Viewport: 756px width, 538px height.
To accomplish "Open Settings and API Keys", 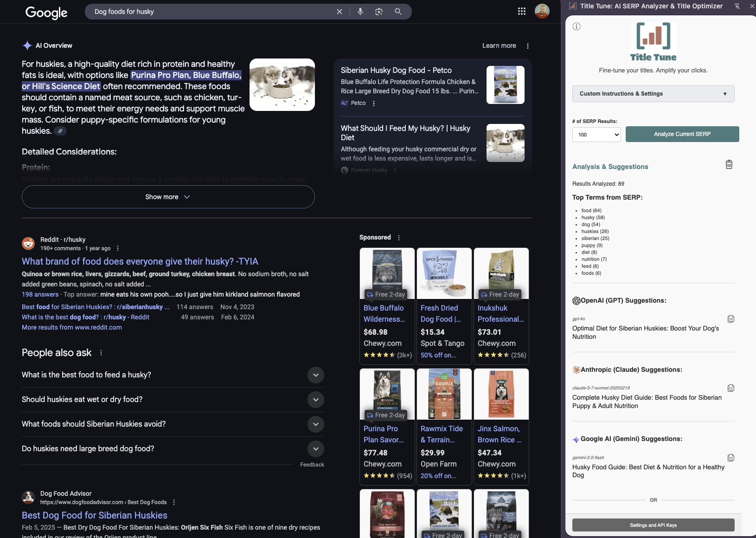I will pyautogui.click(x=653, y=525).
